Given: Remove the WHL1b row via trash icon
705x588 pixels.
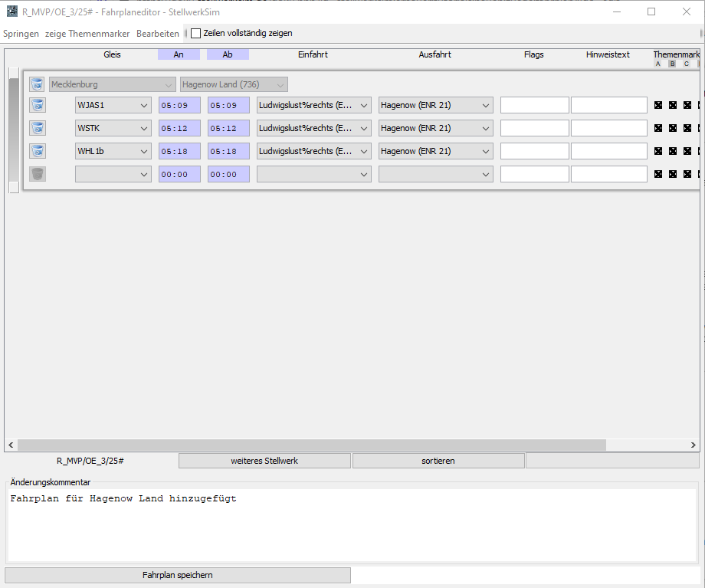Looking at the screenshot, I should [x=38, y=151].
